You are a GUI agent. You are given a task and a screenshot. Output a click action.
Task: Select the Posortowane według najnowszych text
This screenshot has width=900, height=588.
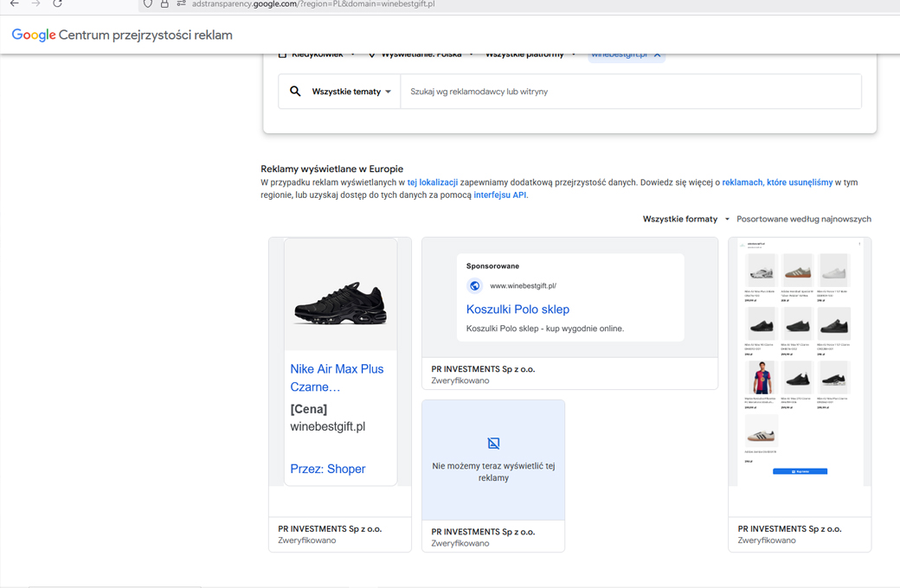coord(804,219)
